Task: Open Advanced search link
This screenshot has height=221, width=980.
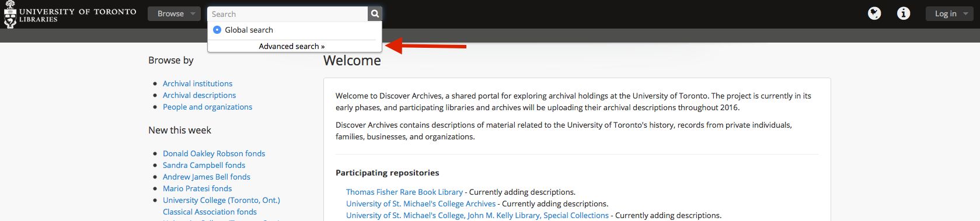Action: click(292, 46)
